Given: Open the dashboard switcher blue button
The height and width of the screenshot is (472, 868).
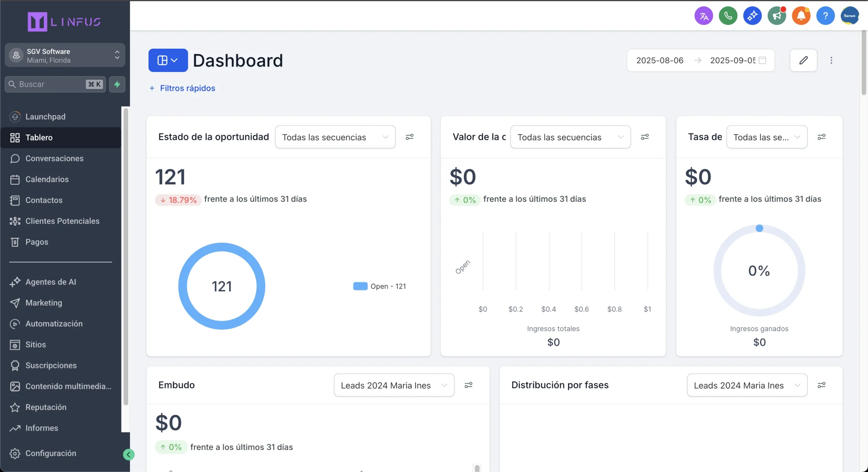Looking at the screenshot, I should pos(168,60).
